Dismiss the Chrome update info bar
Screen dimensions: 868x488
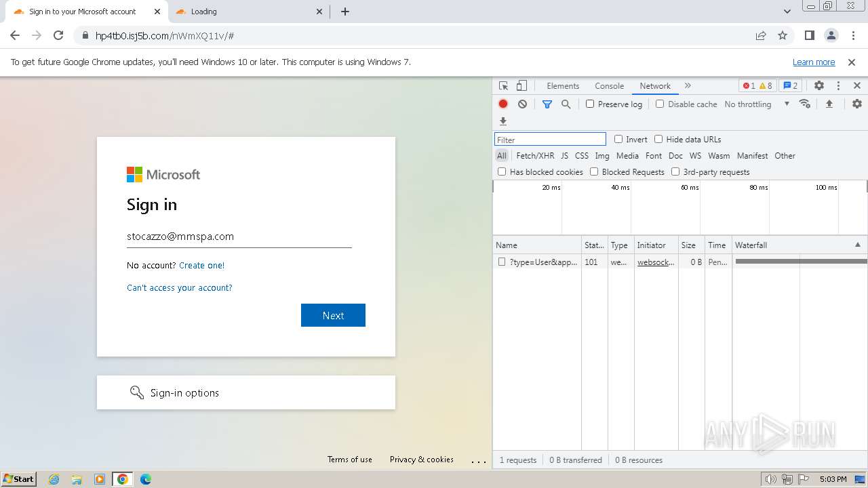[852, 62]
